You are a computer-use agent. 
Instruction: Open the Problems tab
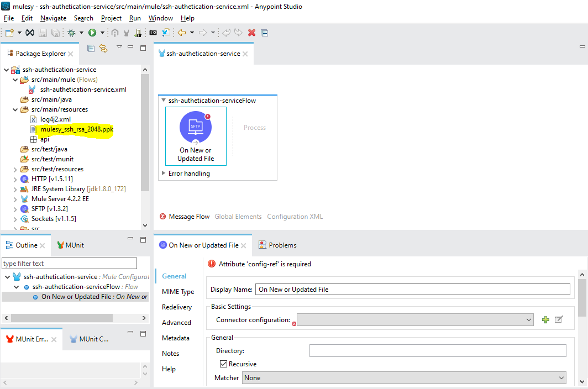pyautogui.click(x=278, y=245)
